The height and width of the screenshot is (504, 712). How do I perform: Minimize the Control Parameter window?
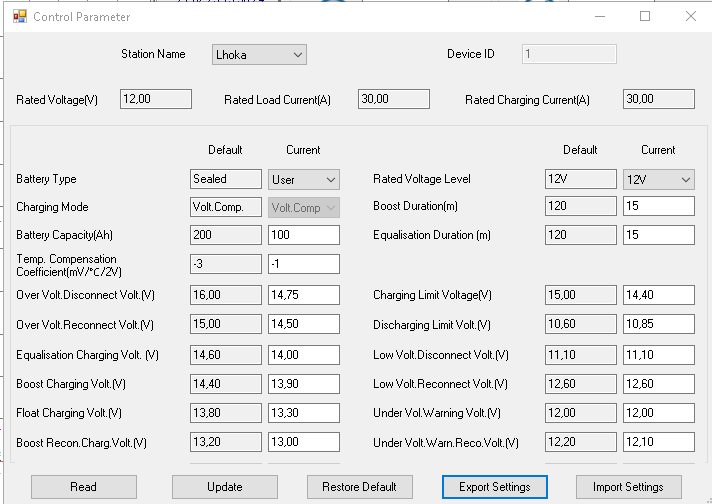click(600, 16)
